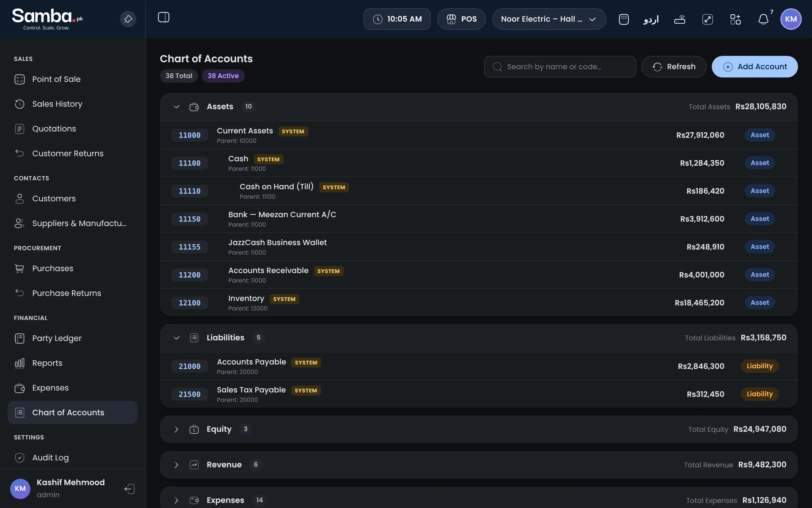Open Accounts Payable account row
Image resolution: width=812 pixels, height=508 pixels.
click(478, 366)
